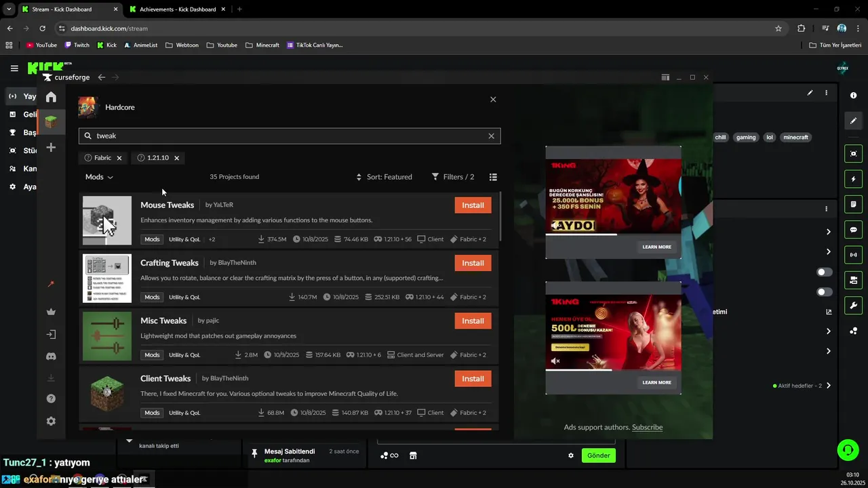The image size is (868, 488).
Task: Click the mod search input field
Action: (x=290, y=136)
